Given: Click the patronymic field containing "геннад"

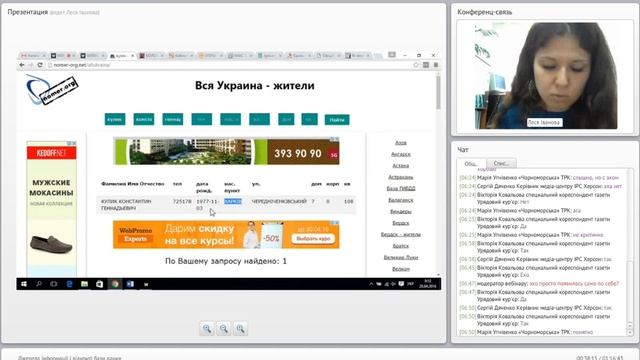Looking at the screenshot, I should coord(173,120).
